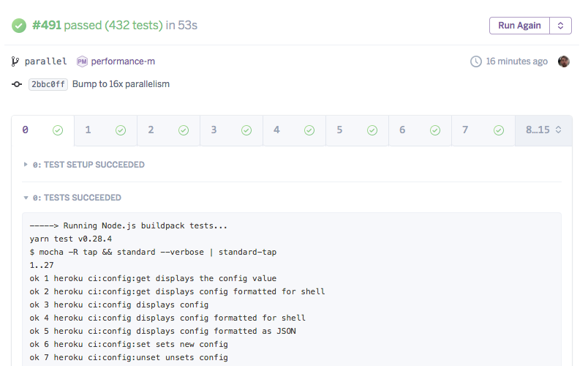
Task: Open commit hash 2bbc0ff link
Action: 48,84
